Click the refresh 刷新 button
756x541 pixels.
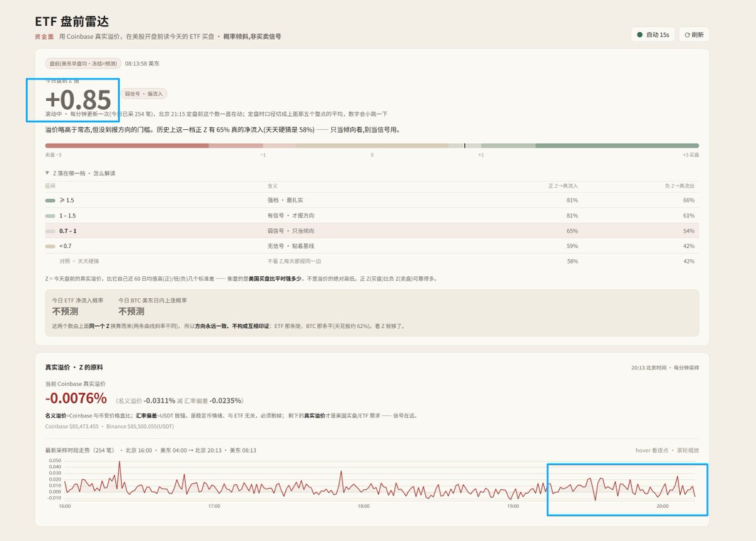[694, 35]
